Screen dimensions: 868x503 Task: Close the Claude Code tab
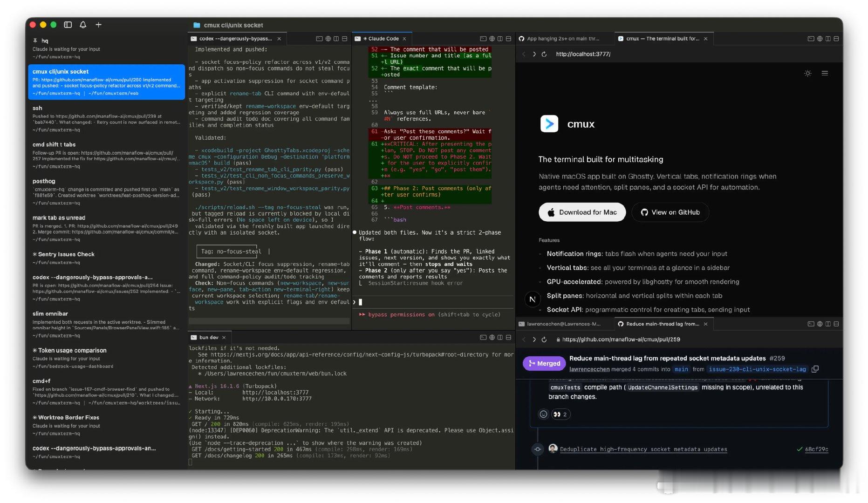pyautogui.click(x=404, y=39)
